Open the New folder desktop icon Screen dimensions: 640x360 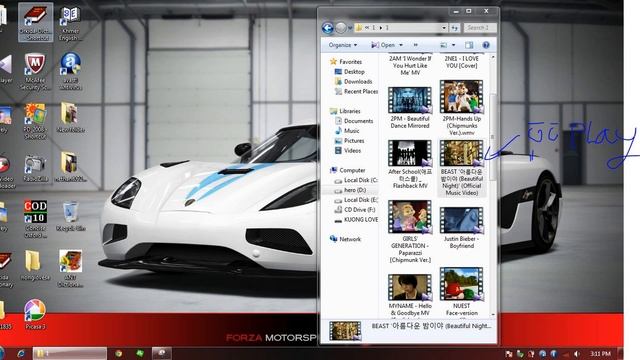click(x=70, y=117)
